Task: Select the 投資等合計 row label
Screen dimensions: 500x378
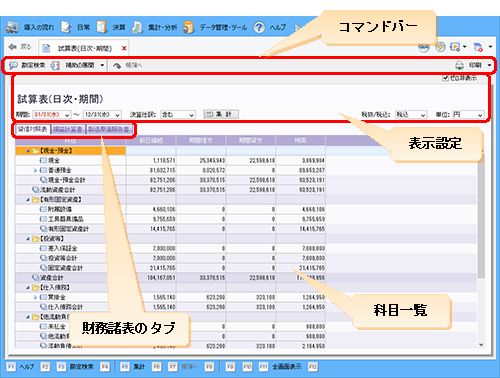Action: pos(63,258)
